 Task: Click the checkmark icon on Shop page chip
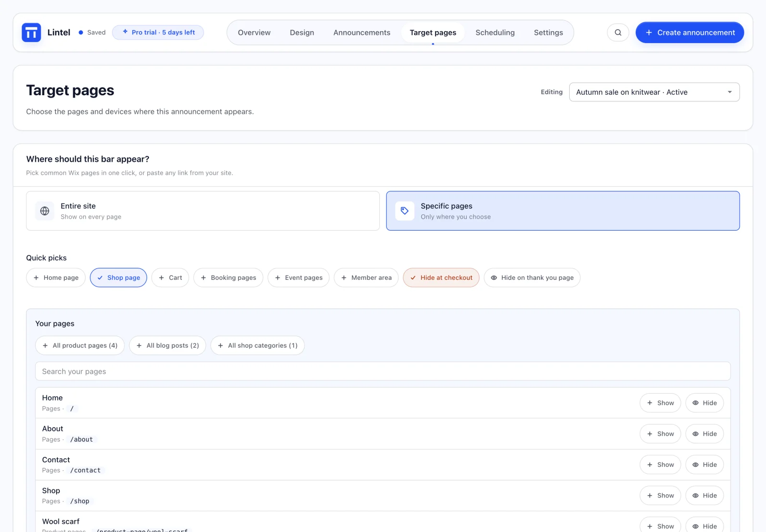point(100,277)
